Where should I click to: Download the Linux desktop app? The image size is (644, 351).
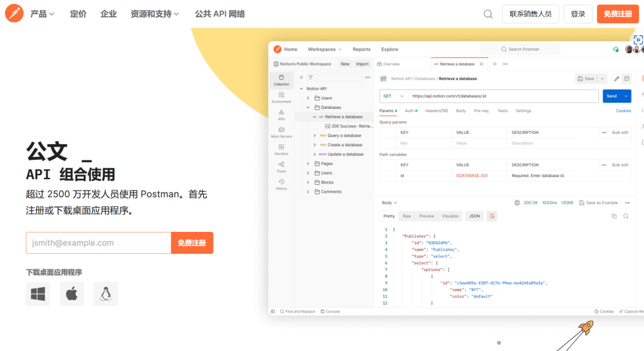coord(106,294)
